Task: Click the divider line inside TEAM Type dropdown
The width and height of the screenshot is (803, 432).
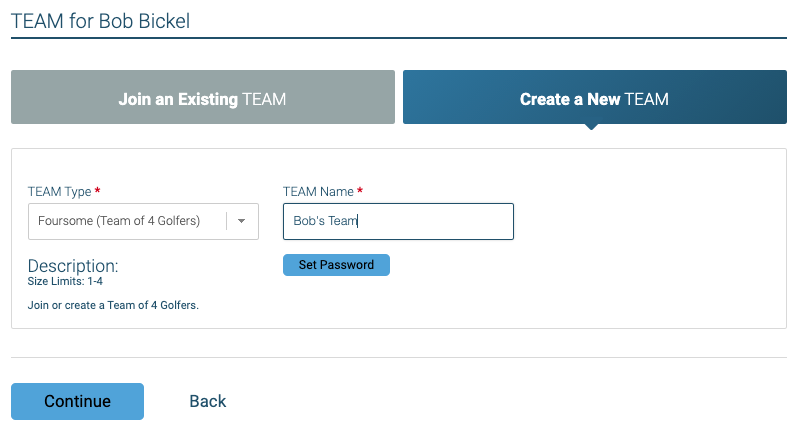Action: [226, 221]
